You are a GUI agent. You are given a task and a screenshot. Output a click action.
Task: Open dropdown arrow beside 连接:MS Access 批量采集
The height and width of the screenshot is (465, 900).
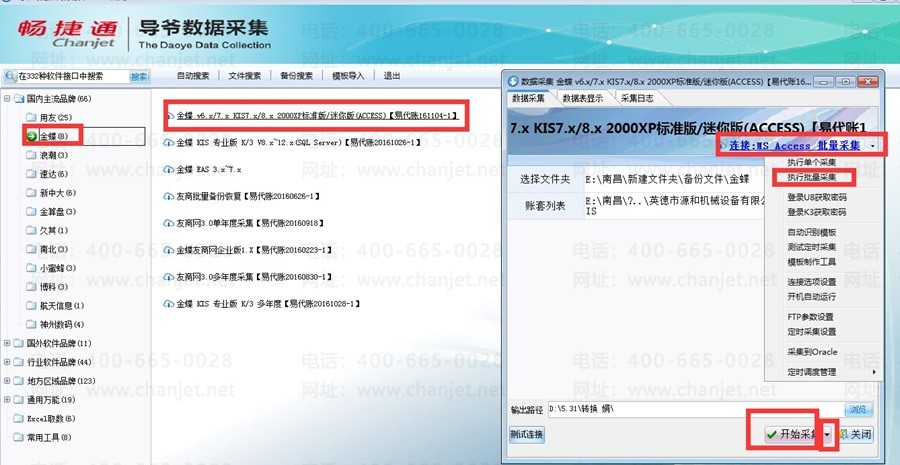pyautogui.click(x=872, y=146)
